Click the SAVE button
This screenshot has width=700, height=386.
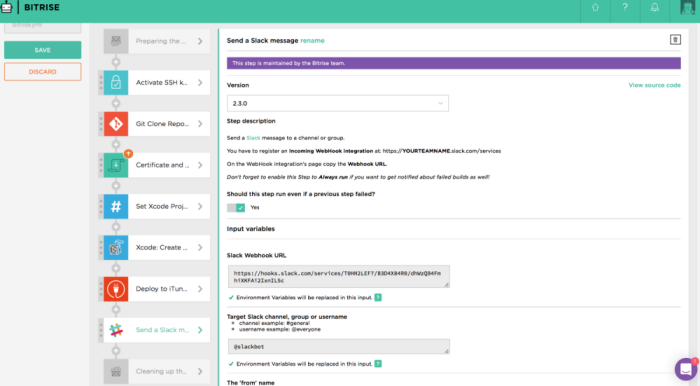[x=43, y=50]
